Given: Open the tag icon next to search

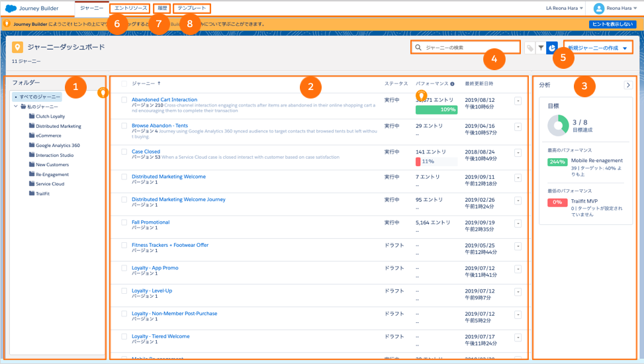Looking at the screenshot, I should click(529, 48).
